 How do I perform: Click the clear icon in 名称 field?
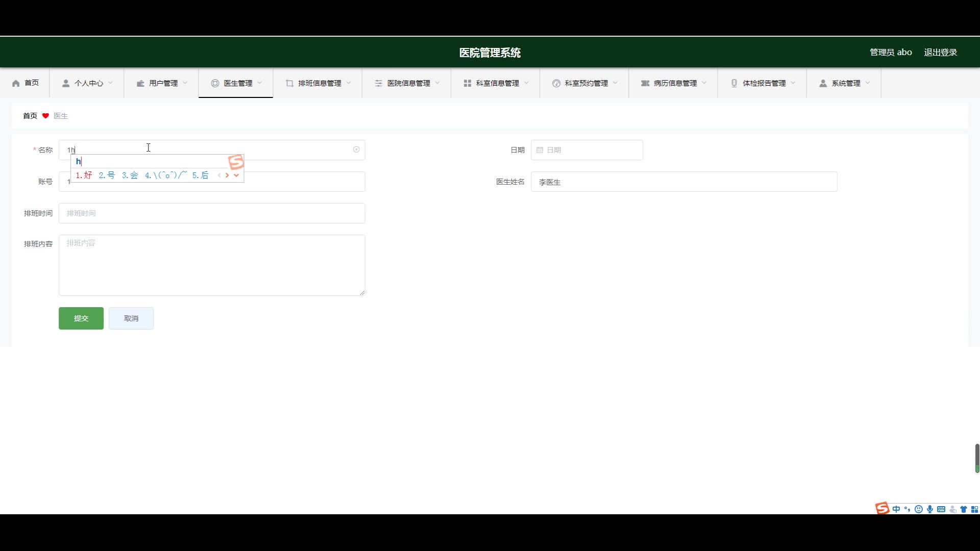click(x=356, y=149)
